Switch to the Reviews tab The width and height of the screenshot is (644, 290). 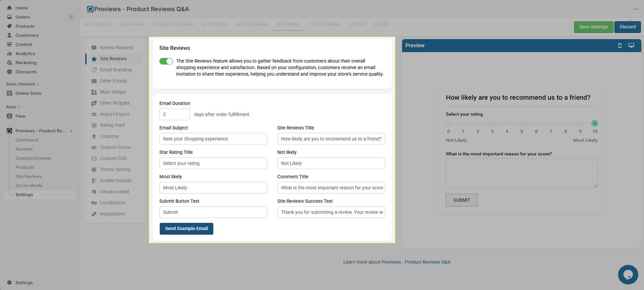(x=132, y=24)
